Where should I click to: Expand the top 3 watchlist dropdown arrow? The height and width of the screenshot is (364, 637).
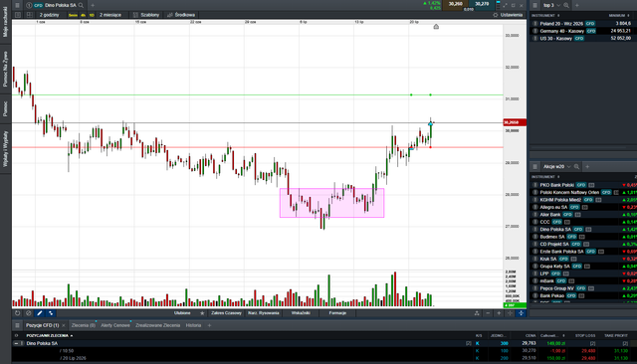(558, 5)
